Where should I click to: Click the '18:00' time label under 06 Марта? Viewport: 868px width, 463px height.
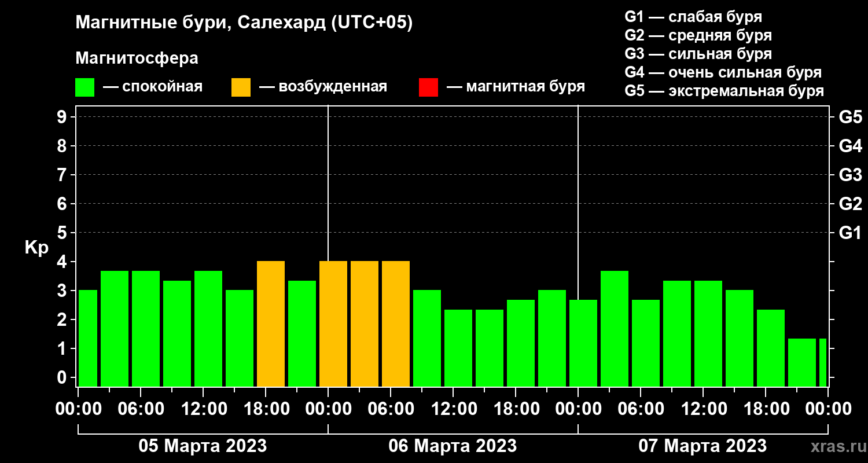(x=516, y=409)
